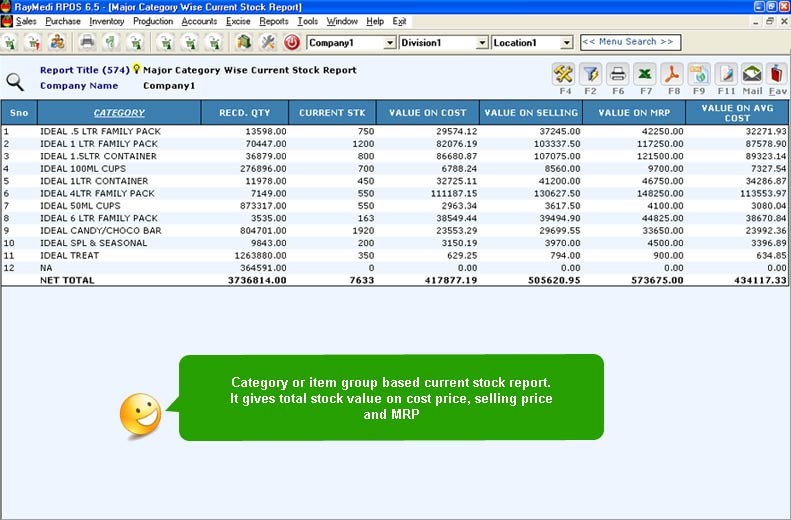Select the IDEAL CANDY/CHOCO BAR row
The width and height of the screenshot is (791, 520).
pyautogui.click(x=394, y=230)
